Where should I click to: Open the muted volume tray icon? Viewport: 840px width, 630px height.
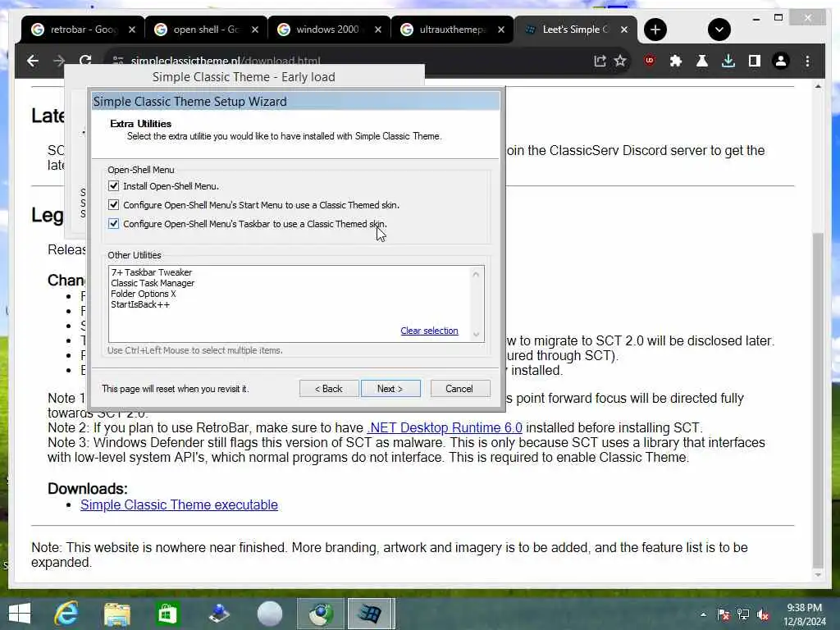(x=763, y=614)
